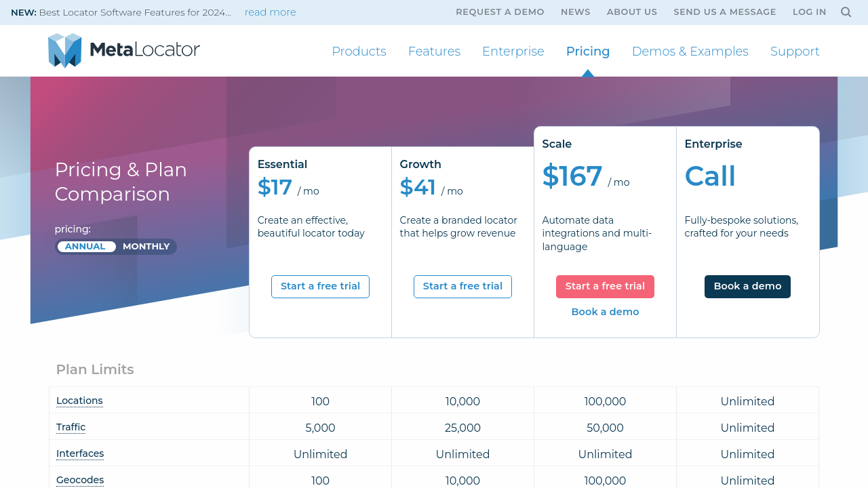Open the Support nav item

tap(794, 52)
